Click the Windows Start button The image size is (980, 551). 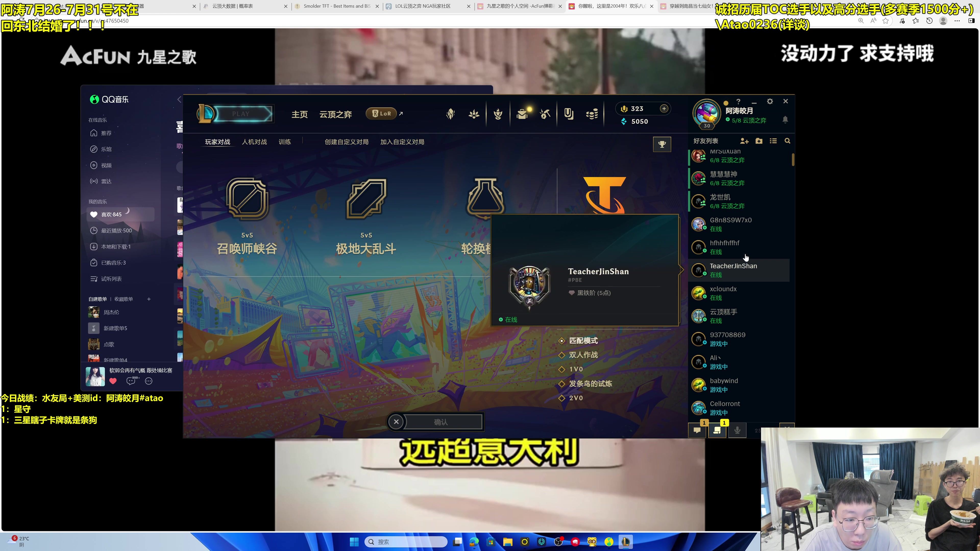354,542
